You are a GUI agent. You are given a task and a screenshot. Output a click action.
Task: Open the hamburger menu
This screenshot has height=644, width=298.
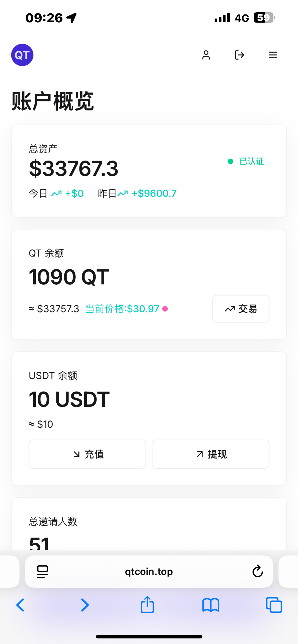[273, 55]
